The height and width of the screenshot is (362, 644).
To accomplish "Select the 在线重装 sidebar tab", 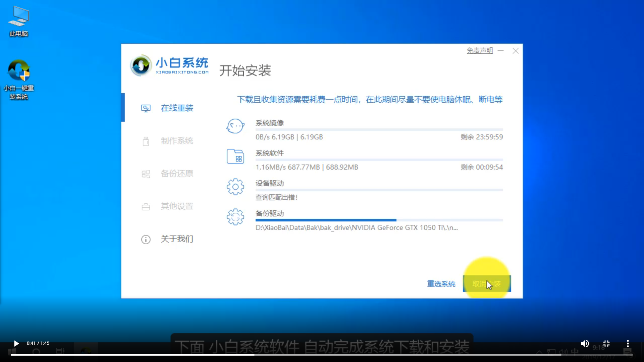I will [x=177, y=108].
